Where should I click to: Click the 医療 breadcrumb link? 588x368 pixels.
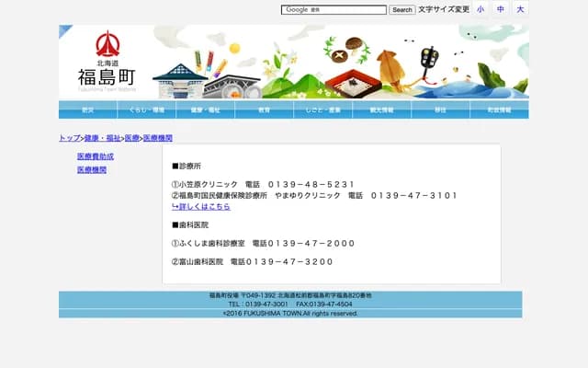[132, 138]
